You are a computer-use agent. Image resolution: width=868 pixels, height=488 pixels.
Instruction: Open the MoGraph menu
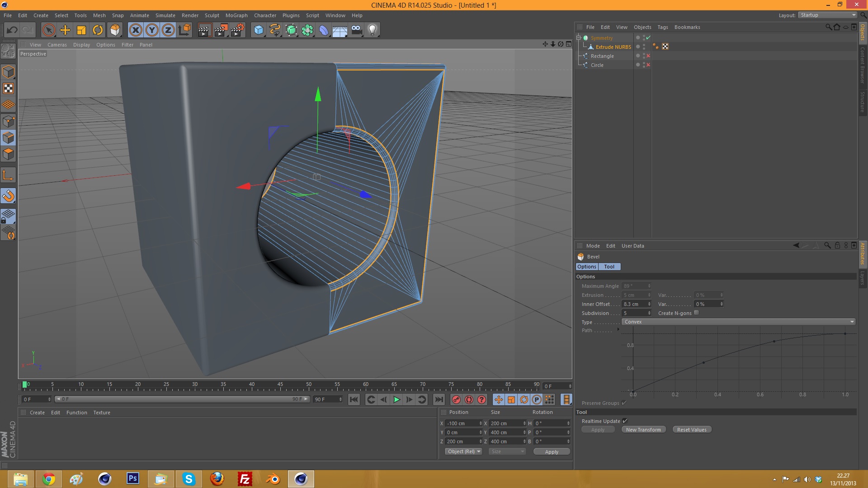coord(236,15)
